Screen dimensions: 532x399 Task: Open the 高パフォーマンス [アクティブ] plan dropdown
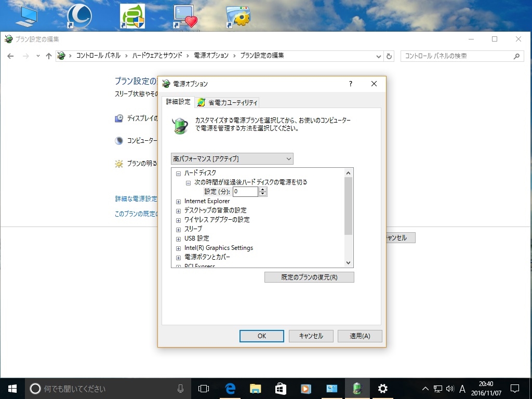pyautogui.click(x=232, y=159)
